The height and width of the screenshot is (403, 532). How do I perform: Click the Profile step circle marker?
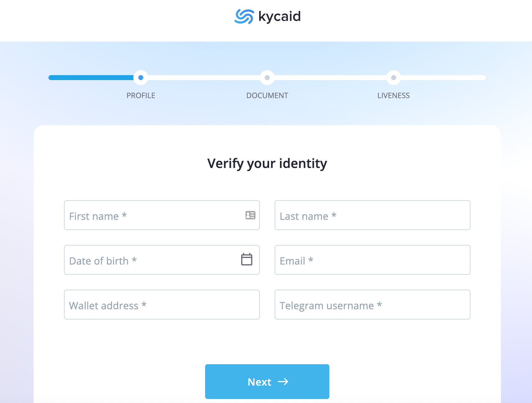coord(141,78)
